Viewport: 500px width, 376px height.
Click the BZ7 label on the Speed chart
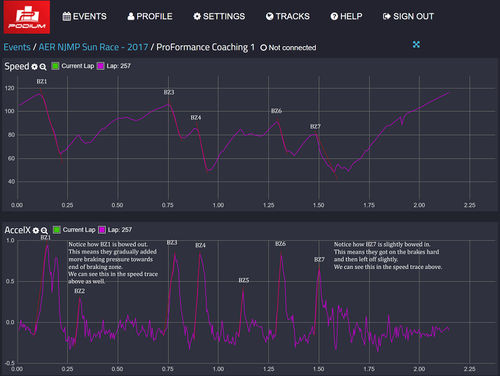(x=315, y=127)
